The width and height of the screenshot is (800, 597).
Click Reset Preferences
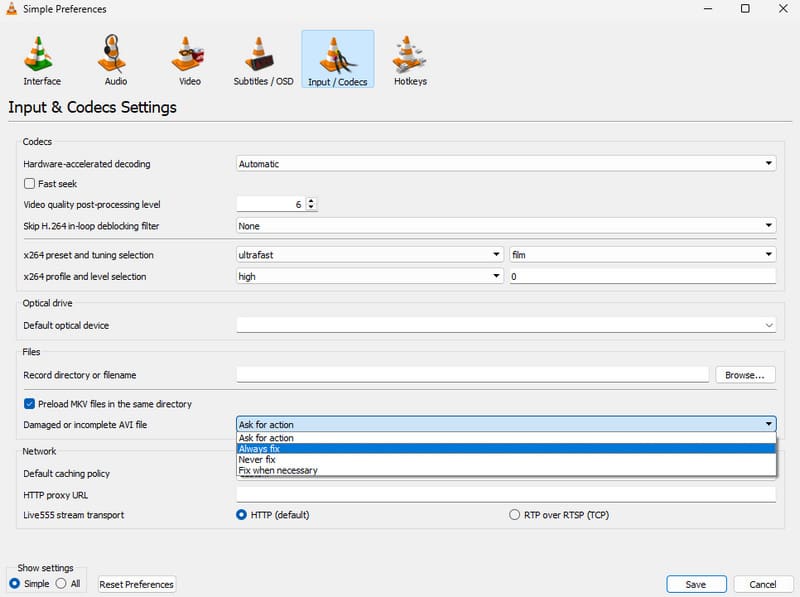(x=135, y=584)
